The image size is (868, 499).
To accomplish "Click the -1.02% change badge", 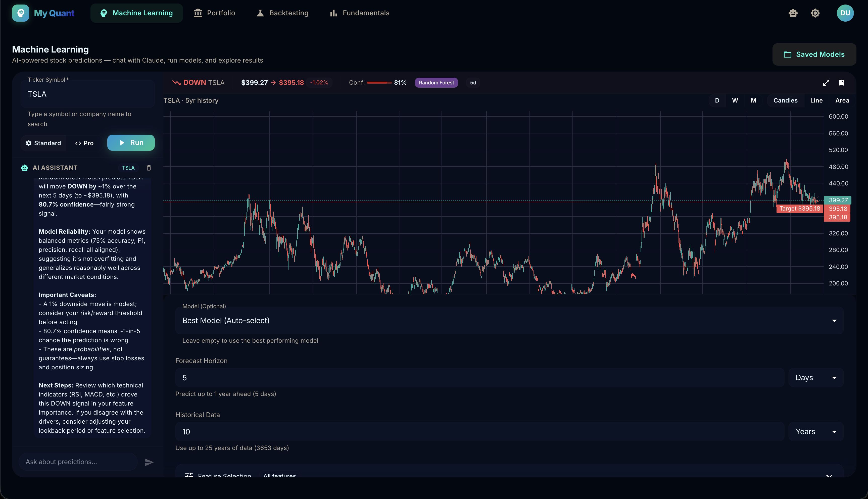I will tap(319, 83).
